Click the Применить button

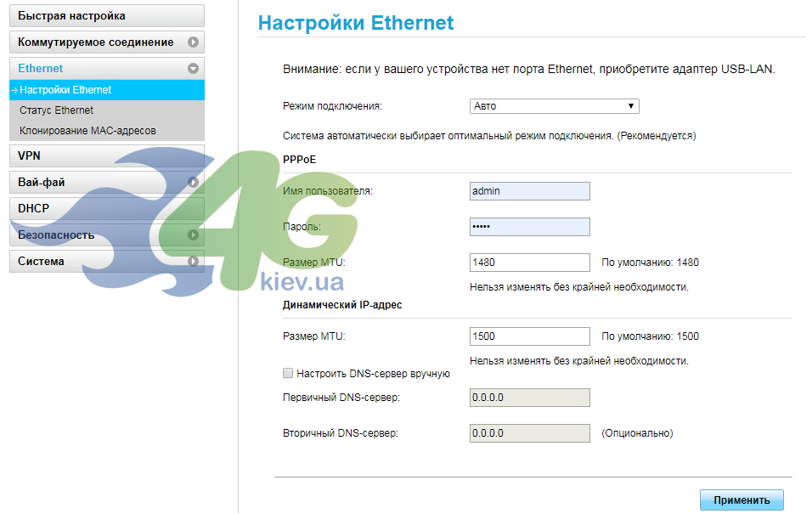(x=742, y=500)
